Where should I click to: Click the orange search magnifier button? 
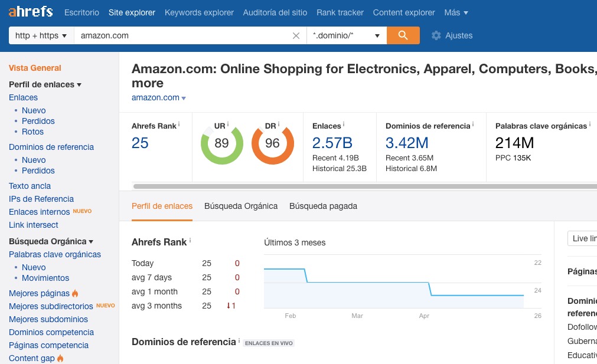click(x=403, y=35)
